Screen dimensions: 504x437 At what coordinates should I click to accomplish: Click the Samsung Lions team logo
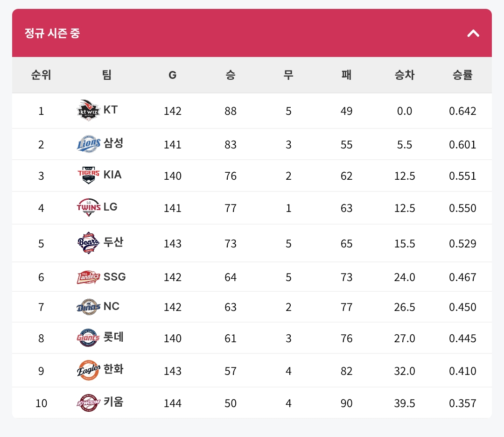[x=88, y=144]
